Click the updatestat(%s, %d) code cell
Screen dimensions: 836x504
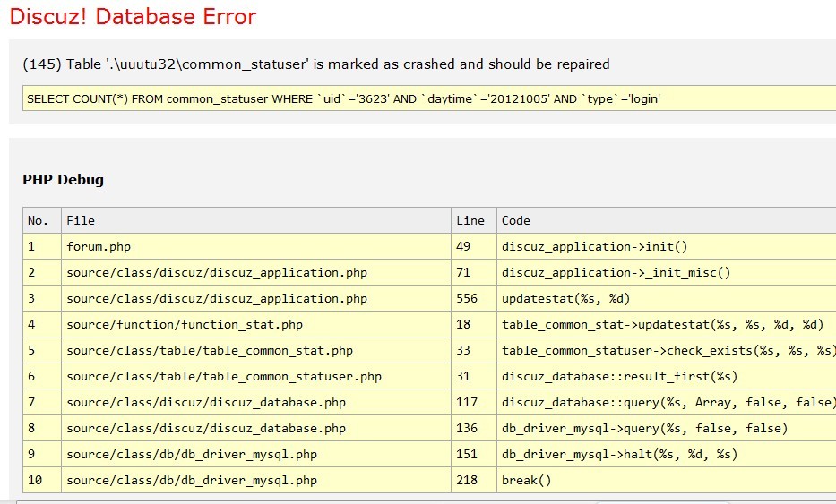point(565,298)
